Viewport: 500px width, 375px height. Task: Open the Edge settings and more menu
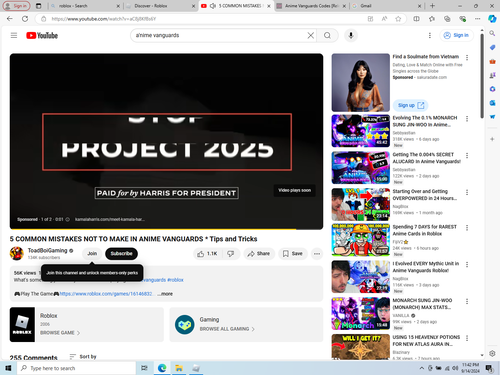pyautogui.click(x=478, y=19)
